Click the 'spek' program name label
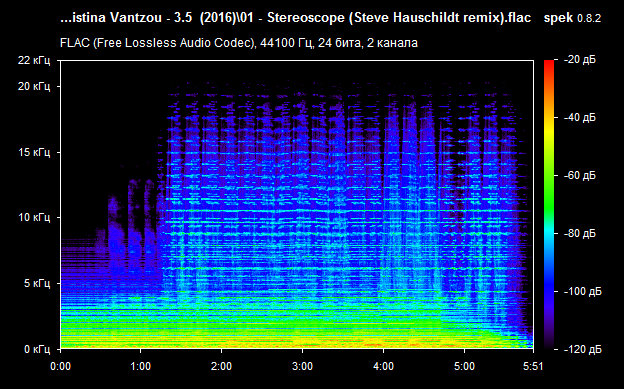This screenshot has width=624, height=389. tap(558, 18)
